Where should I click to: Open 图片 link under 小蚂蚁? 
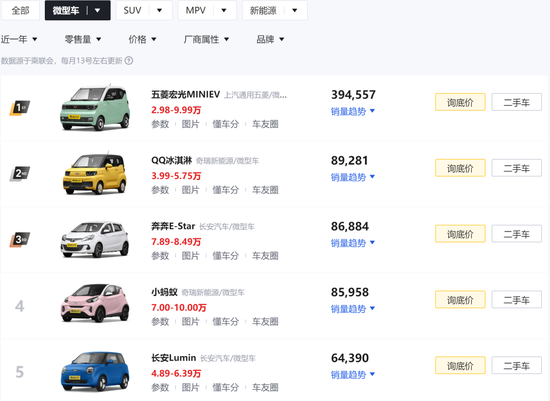(x=190, y=321)
